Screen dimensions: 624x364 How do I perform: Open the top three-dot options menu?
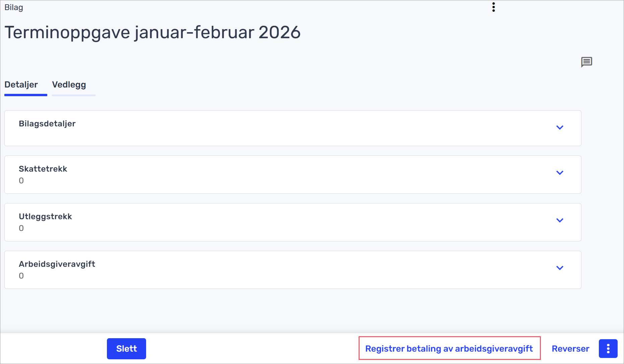(493, 7)
